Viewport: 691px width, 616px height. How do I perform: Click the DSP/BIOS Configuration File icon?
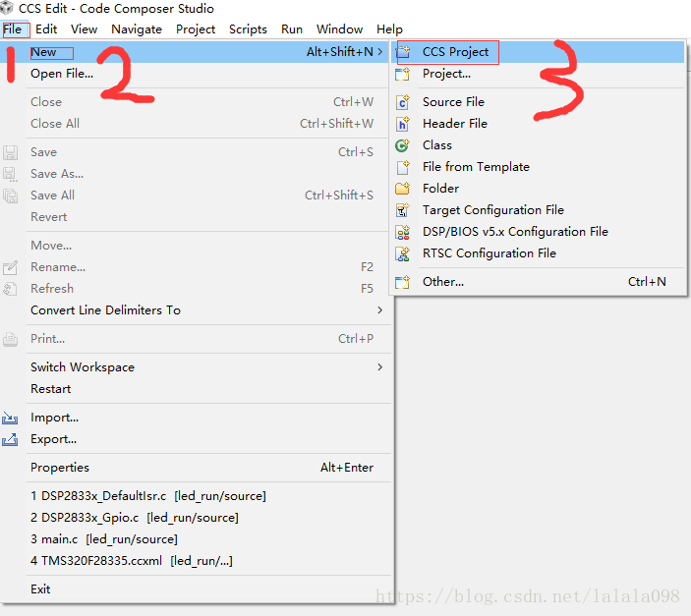(403, 232)
